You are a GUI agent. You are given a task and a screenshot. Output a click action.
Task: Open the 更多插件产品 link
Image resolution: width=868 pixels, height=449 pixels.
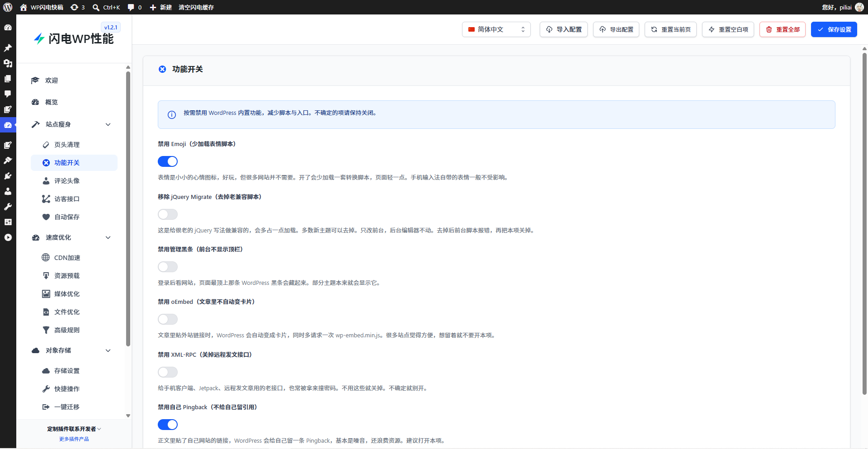pyautogui.click(x=74, y=439)
